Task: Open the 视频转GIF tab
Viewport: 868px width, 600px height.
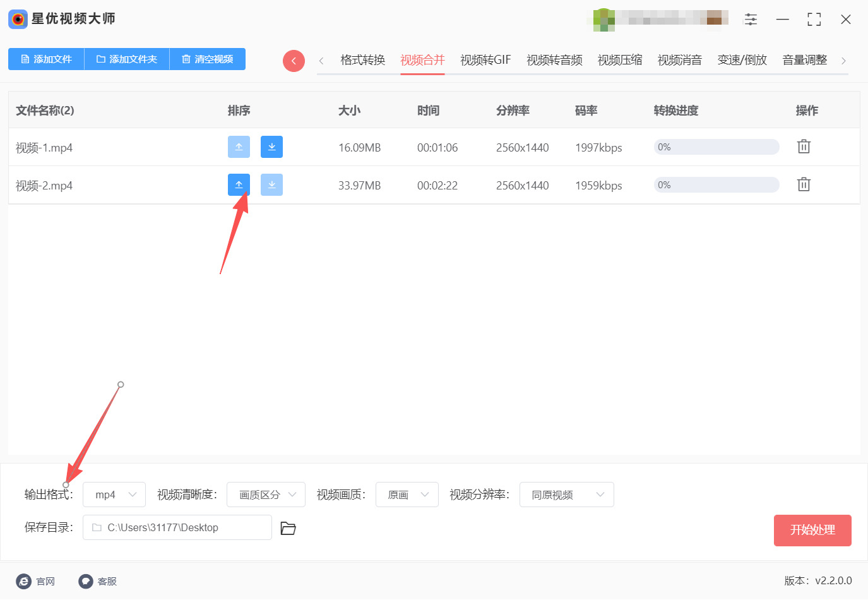Action: pos(485,60)
